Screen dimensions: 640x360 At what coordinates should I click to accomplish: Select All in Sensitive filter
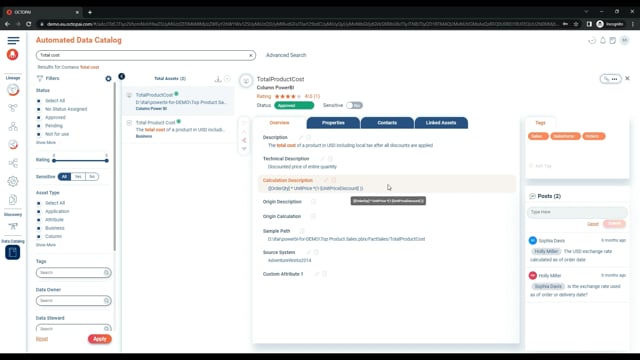[64, 177]
